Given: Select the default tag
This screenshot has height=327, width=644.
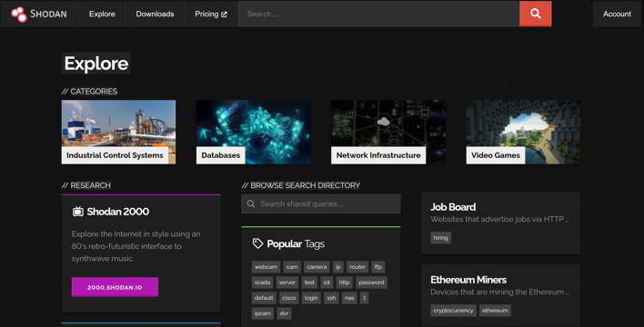Looking at the screenshot, I should (x=264, y=298).
